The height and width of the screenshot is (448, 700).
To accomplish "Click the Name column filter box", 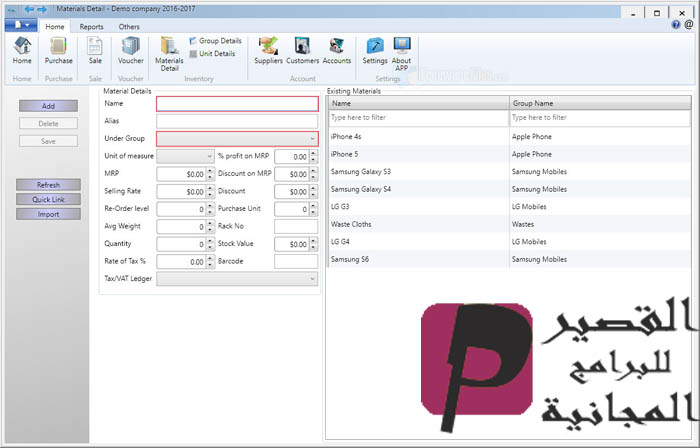I will [x=419, y=118].
